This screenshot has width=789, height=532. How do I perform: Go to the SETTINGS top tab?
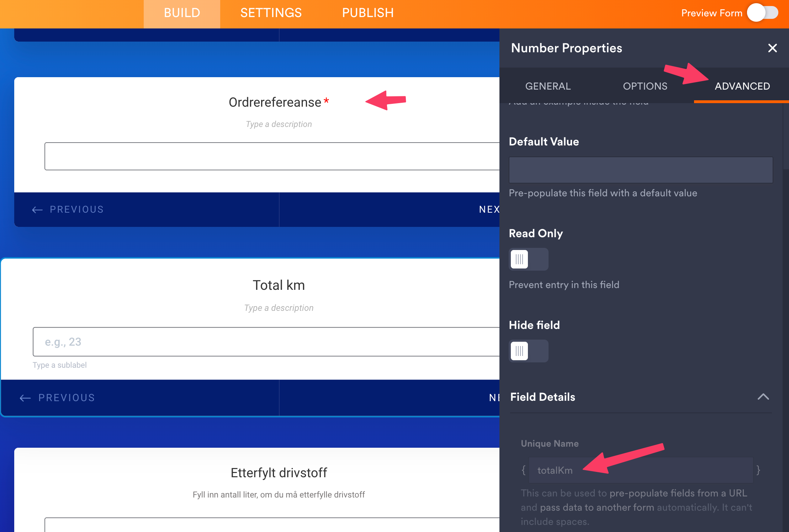271,13
